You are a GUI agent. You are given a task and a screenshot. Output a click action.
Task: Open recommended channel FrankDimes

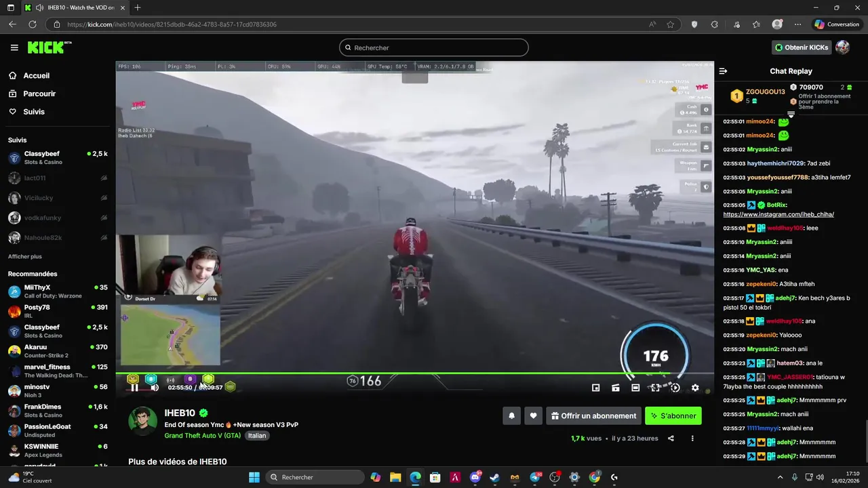(x=58, y=411)
